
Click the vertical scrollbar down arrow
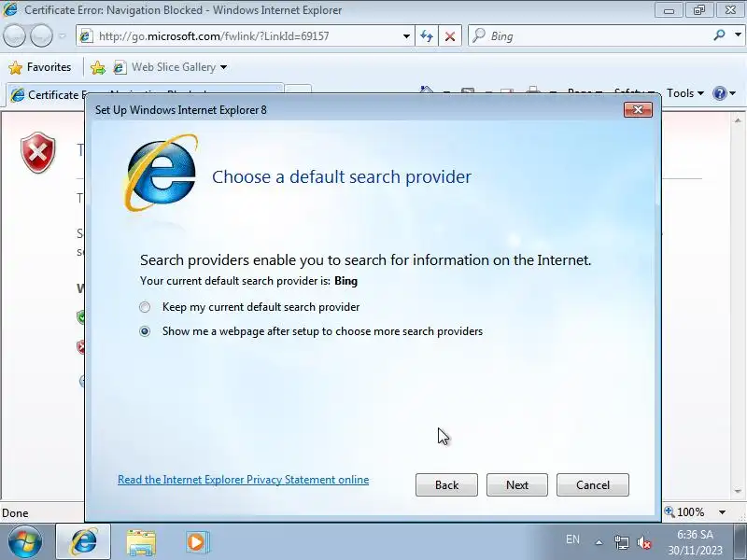pos(738,491)
